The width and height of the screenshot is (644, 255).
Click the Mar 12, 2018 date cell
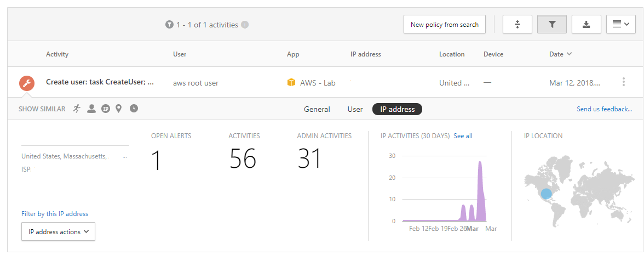click(x=575, y=83)
